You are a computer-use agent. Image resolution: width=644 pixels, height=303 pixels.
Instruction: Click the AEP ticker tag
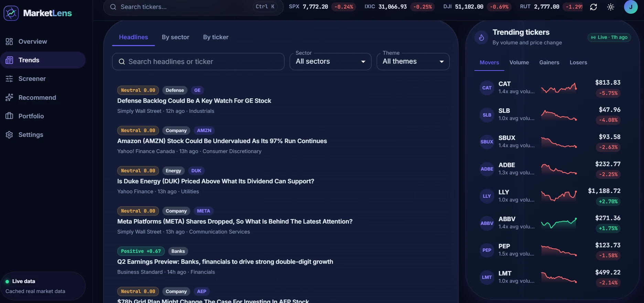pos(202,292)
